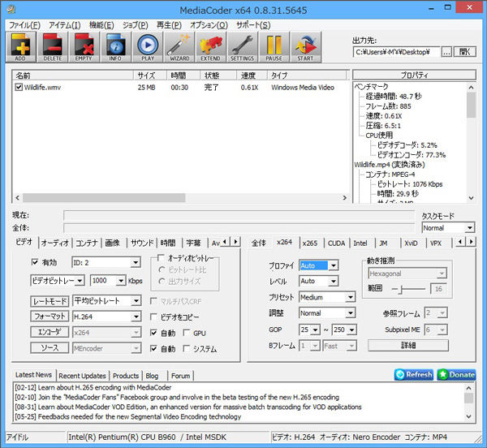Screen dimensions: 487x448
Task: Click the 出力先 output path field
Action: point(396,52)
